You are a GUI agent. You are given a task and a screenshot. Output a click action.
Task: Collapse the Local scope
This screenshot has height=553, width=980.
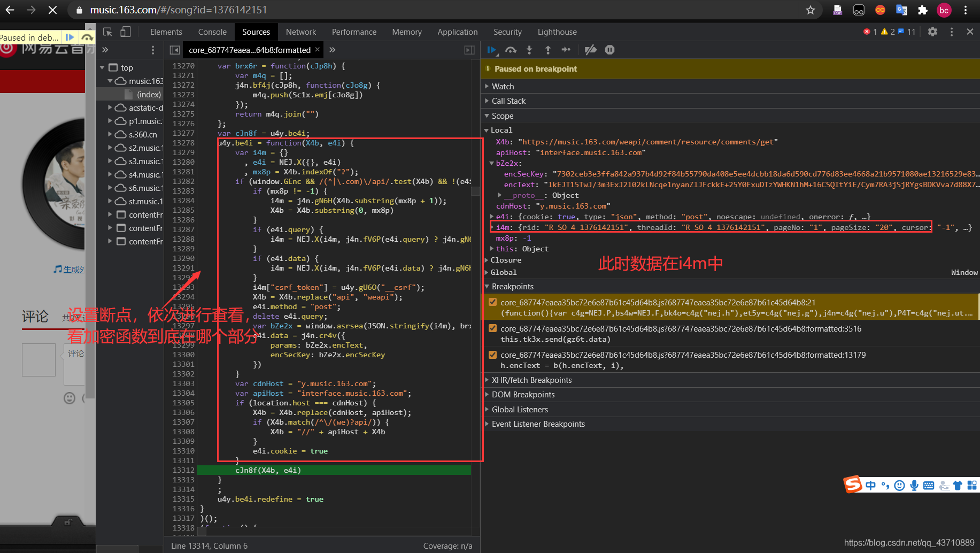487,130
